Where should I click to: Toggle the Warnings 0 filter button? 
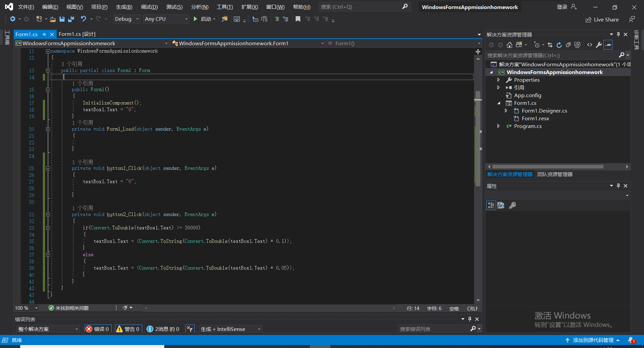coord(128,329)
